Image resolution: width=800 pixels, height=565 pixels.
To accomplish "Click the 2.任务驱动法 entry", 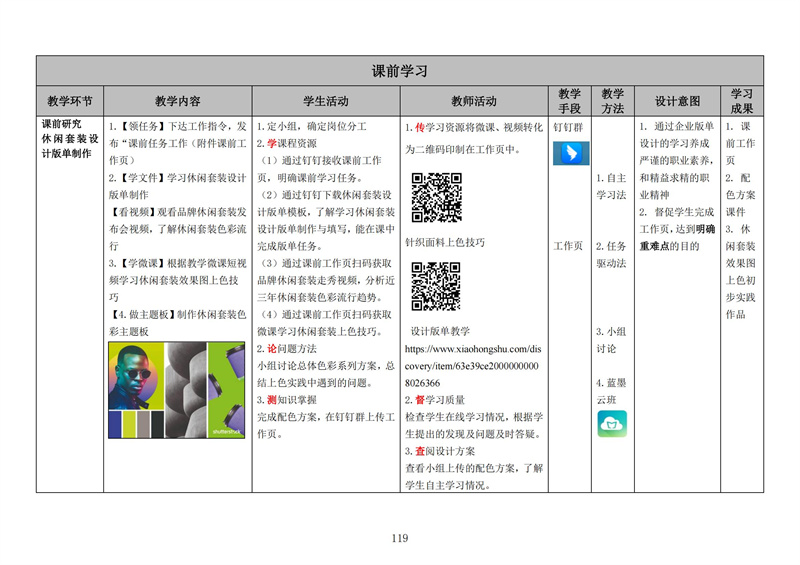I will click(611, 255).
